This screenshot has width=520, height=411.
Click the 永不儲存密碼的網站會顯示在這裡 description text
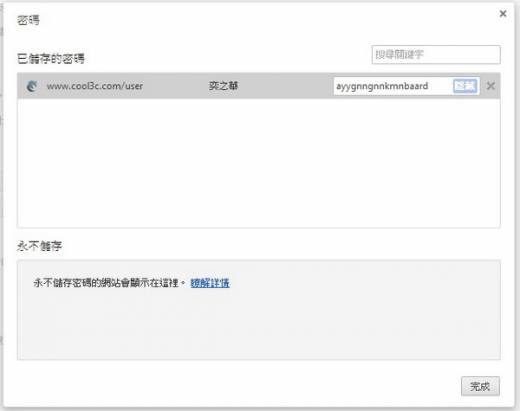[106, 283]
